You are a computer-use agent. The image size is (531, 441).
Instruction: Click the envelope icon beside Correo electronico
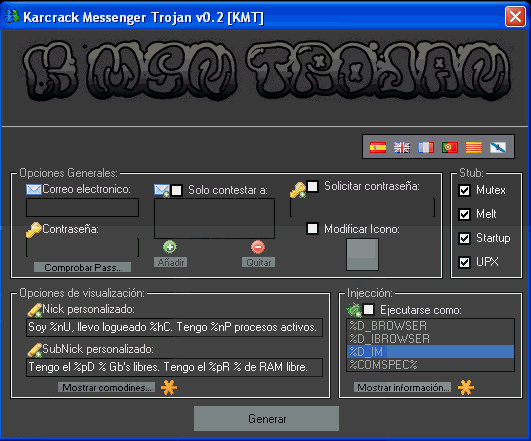34,189
